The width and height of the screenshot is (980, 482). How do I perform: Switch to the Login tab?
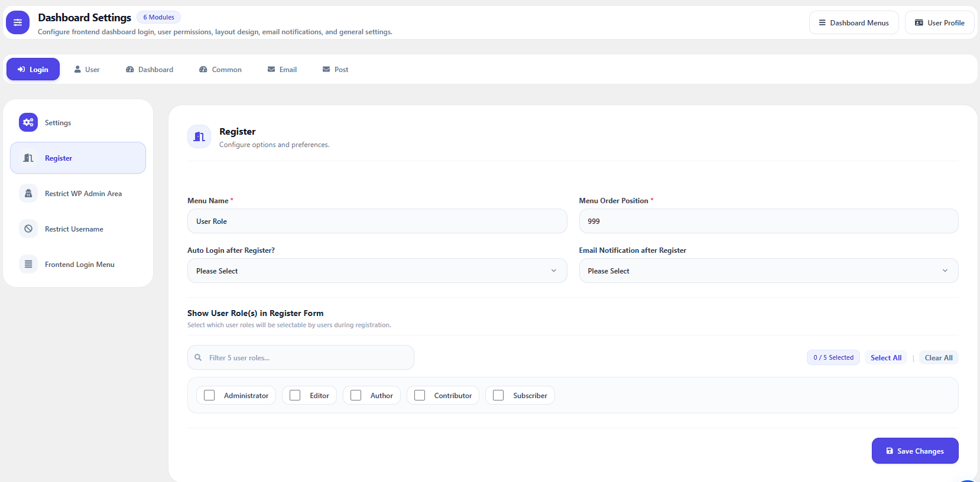tap(33, 69)
